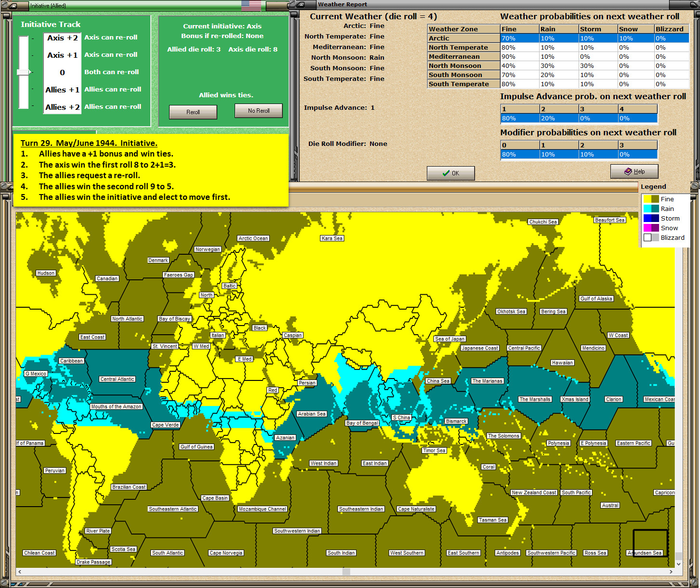The width and height of the screenshot is (700, 588).
Task: Click the Initiative Track slider handle
Action: [24, 72]
